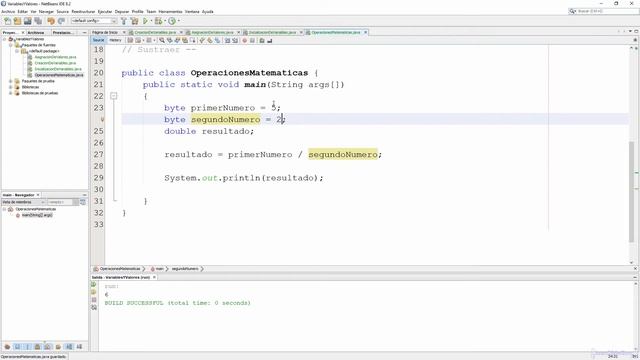
Task: Click the Stop Macro Recording icon in editor toolbar
Action: (x=252, y=40)
